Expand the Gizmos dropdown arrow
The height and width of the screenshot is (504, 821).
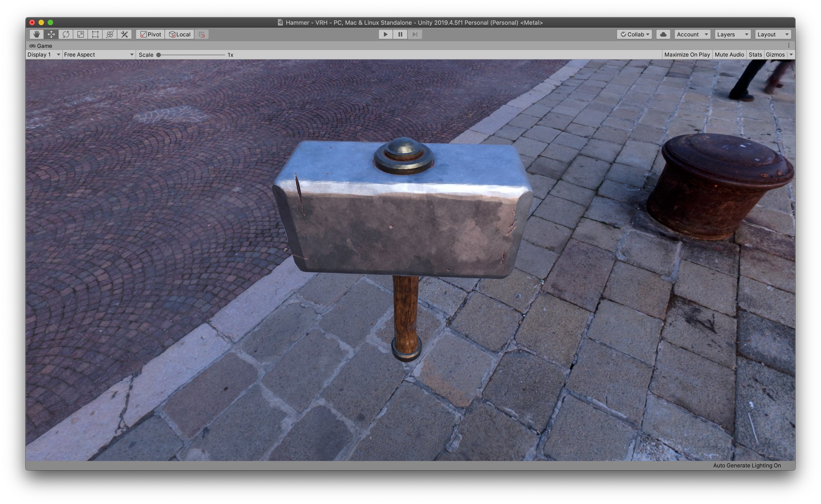tap(791, 55)
